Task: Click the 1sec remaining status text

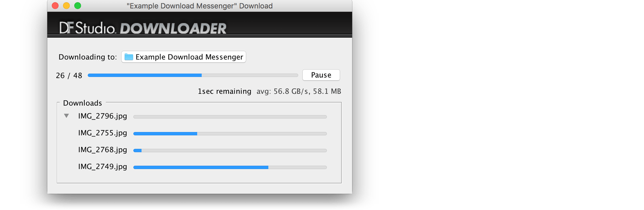Action: pos(225,92)
